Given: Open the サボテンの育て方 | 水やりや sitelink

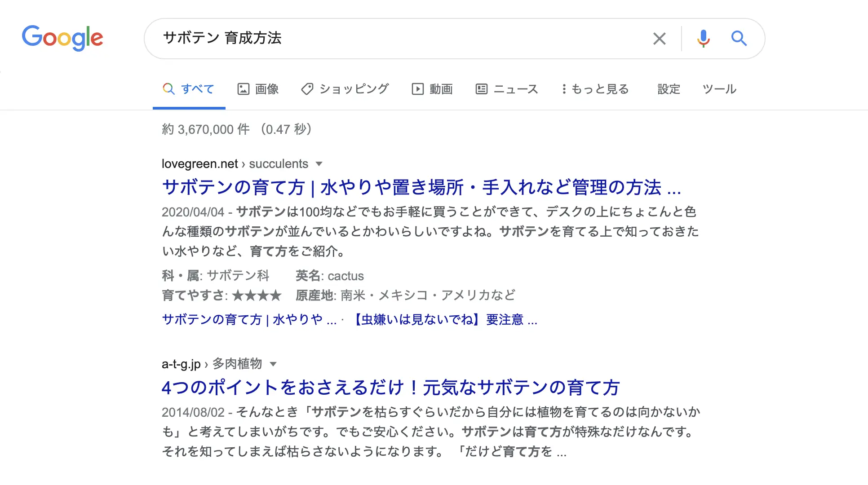Looking at the screenshot, I should pos(249,319).
